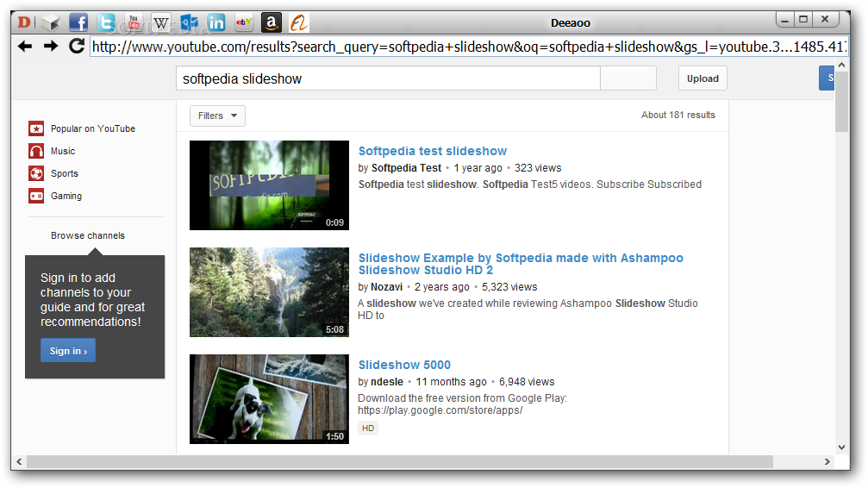Click the Popular on YouTube star icon
The width and height of the screenshot is (868, 488).
pos(36,128)
